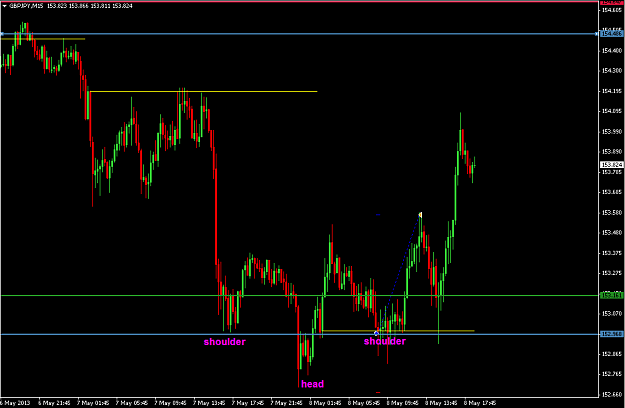
Task: Click the 153.685 price scale label
Action: pyautogui.click(x=611, y=192)
